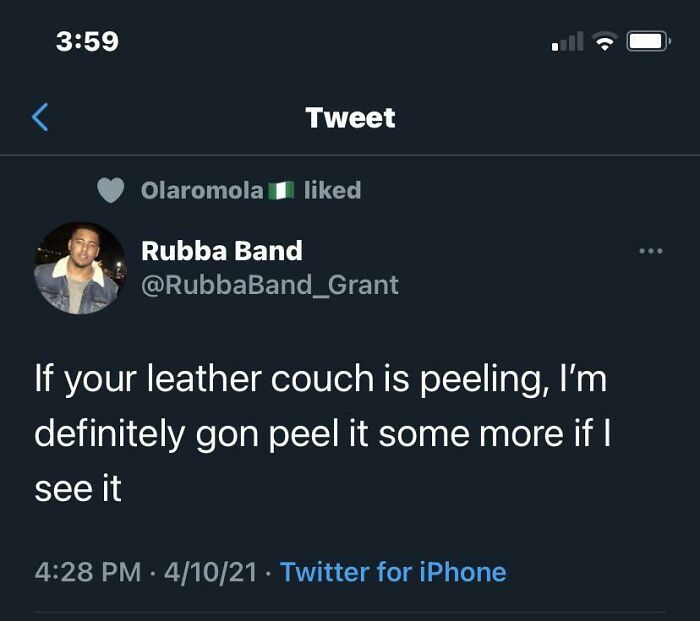Tap the Rubba Band display name
Viewport: 700px width, 621px height.
point(222,250)
